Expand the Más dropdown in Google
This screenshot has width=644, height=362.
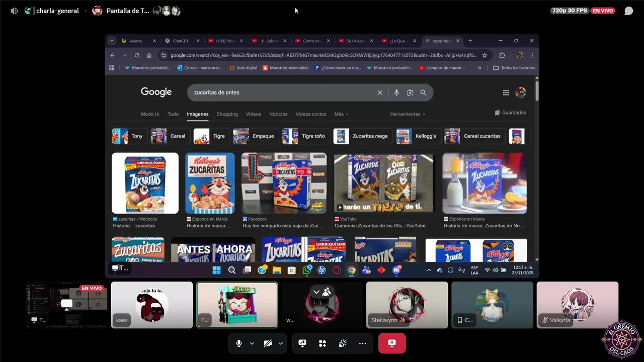click(x=341, y=114)
